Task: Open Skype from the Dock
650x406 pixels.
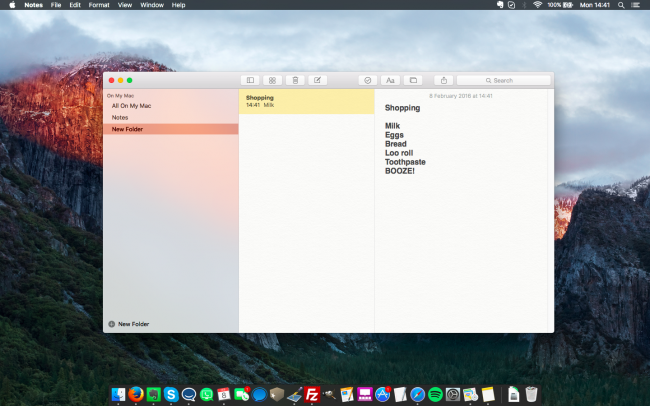Action: click(171, 394)
